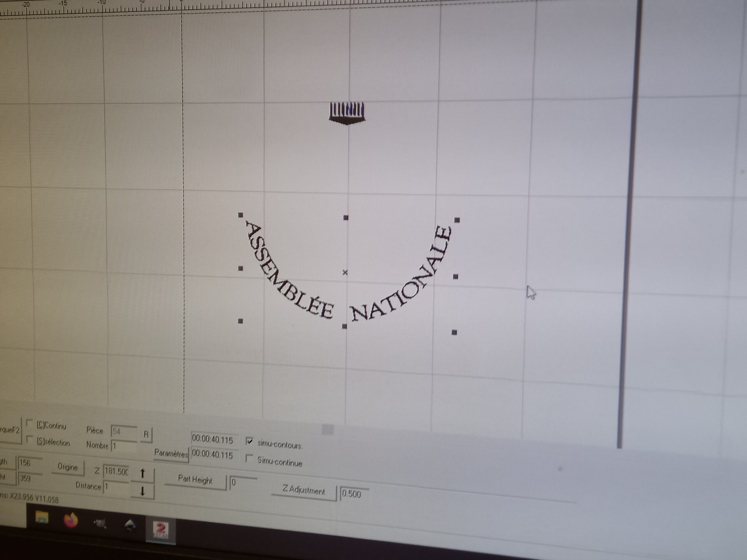747x560 pixels.
Task: Click into the Nombre input field
Action: [x=124, y=446]
